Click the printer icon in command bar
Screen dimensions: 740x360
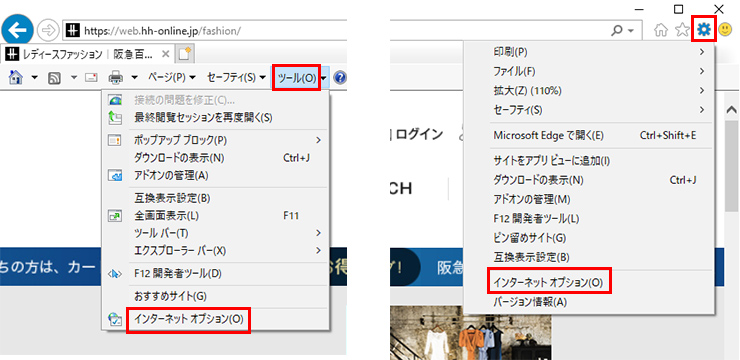(116, 77)
